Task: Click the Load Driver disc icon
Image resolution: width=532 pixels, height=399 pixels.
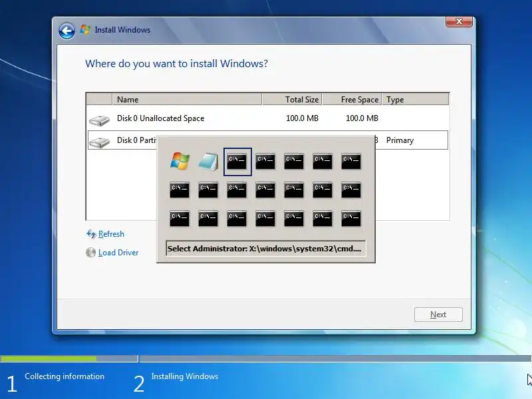Action: [x=90, y=253]
